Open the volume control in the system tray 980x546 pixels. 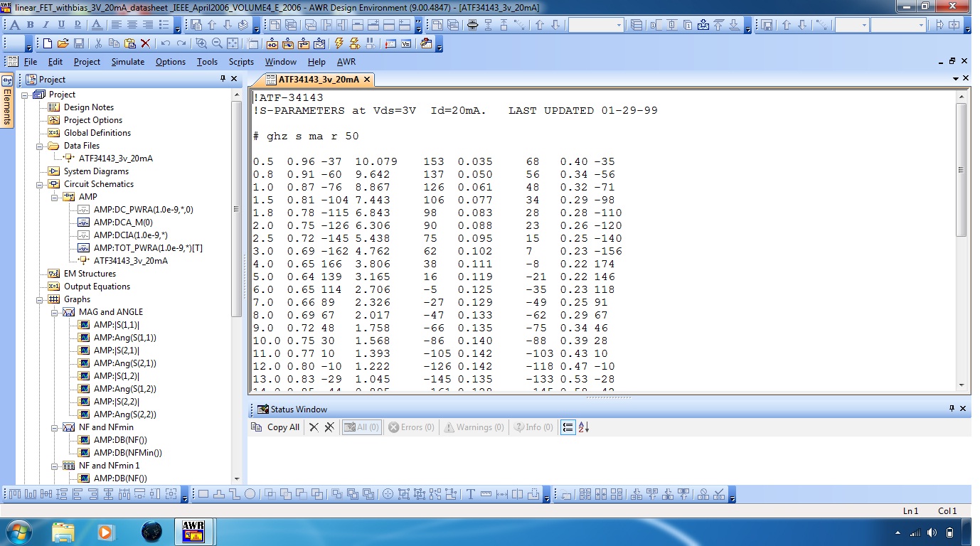[x=932, y=532]
